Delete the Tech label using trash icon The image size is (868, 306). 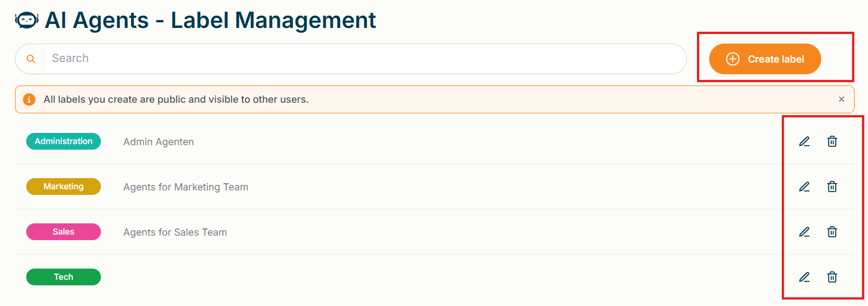pos(832,277)
